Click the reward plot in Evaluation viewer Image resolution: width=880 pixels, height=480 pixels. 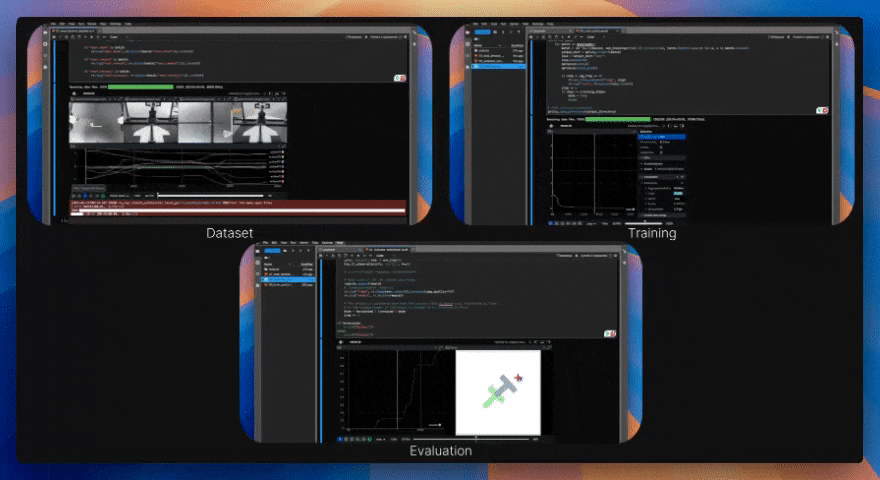pyautogui.click(x=393, y=392)
